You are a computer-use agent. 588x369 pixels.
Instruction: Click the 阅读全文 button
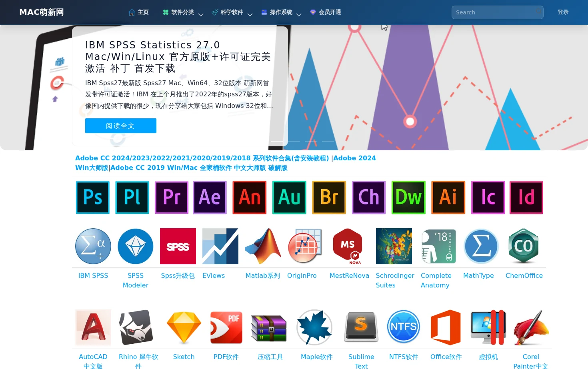click(x=121, y=126)
